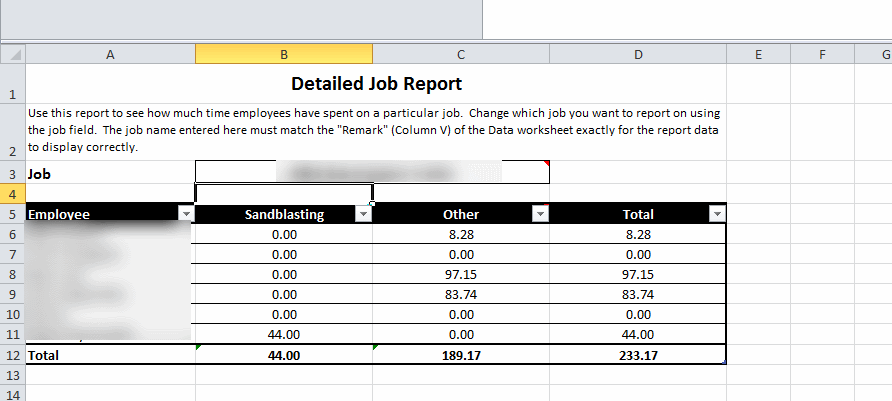Select Total cell 0.00 in row 10

point(638,314)
